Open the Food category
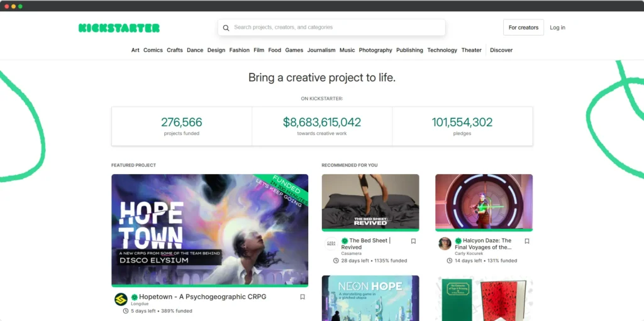The image size is (644, 321). (275, 50)
